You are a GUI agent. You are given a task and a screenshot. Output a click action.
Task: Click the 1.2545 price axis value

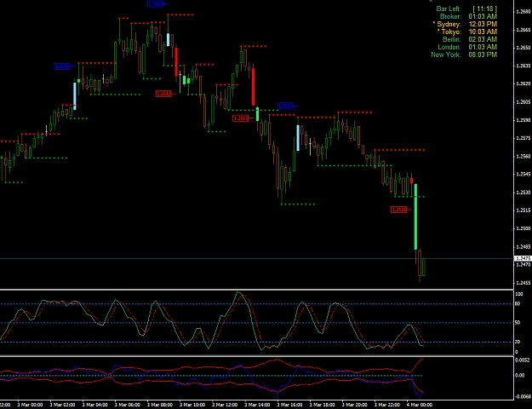[523, 175]
